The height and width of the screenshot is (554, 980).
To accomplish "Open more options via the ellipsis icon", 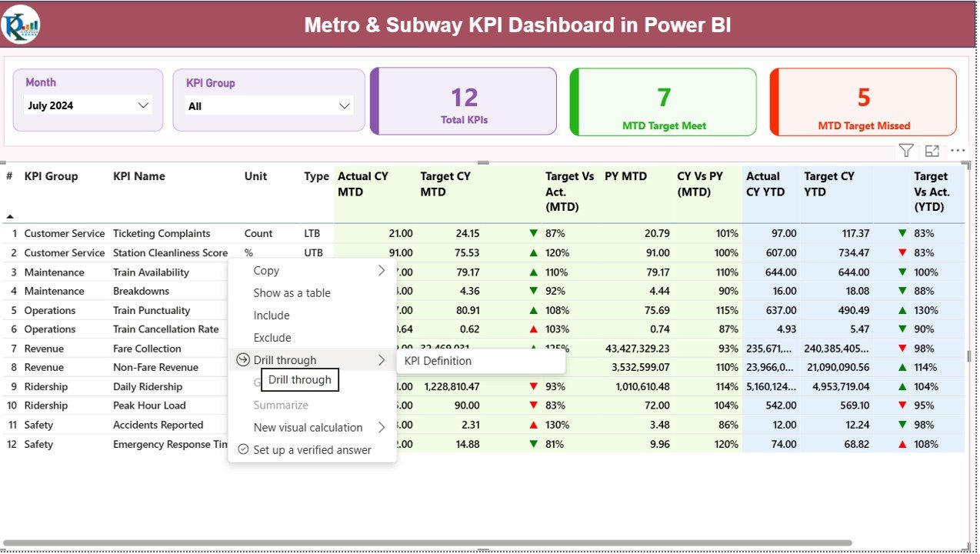I will 957,150.
